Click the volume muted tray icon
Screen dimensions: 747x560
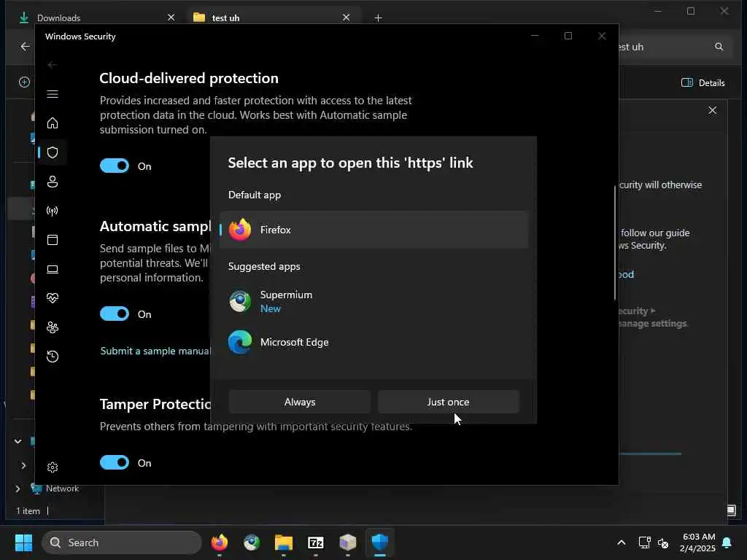point(662,542)
